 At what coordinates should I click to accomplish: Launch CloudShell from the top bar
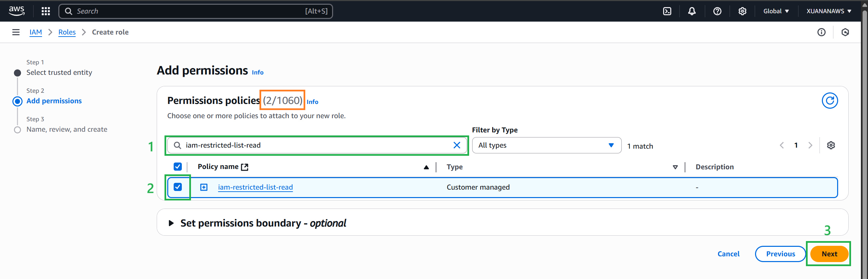667,11
